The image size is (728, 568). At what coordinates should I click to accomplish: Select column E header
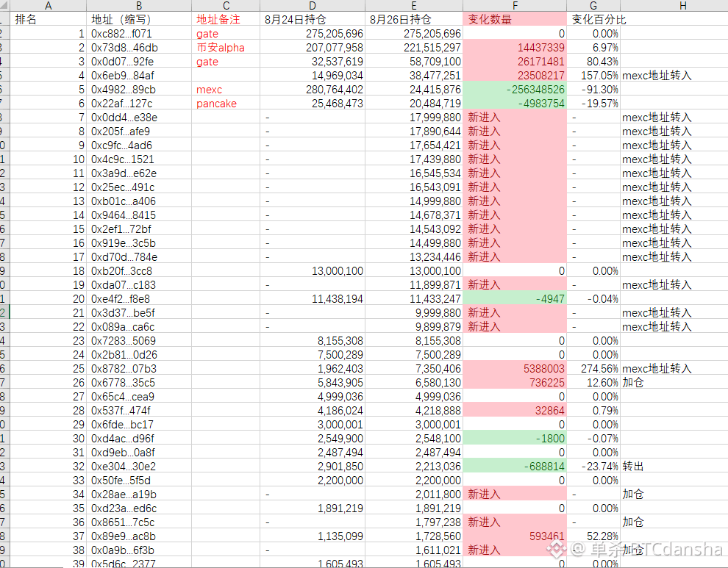coord(414,6)
